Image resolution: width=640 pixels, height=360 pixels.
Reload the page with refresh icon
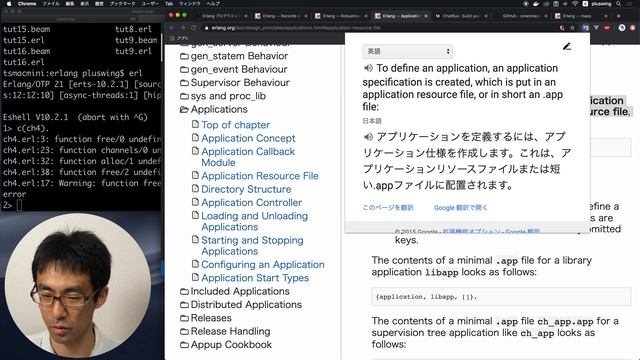tap(193, 28)
